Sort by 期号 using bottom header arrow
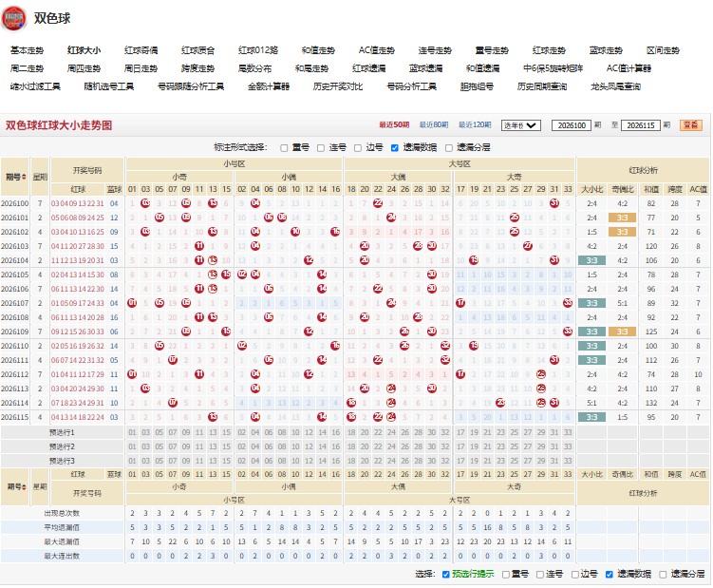 24,486
